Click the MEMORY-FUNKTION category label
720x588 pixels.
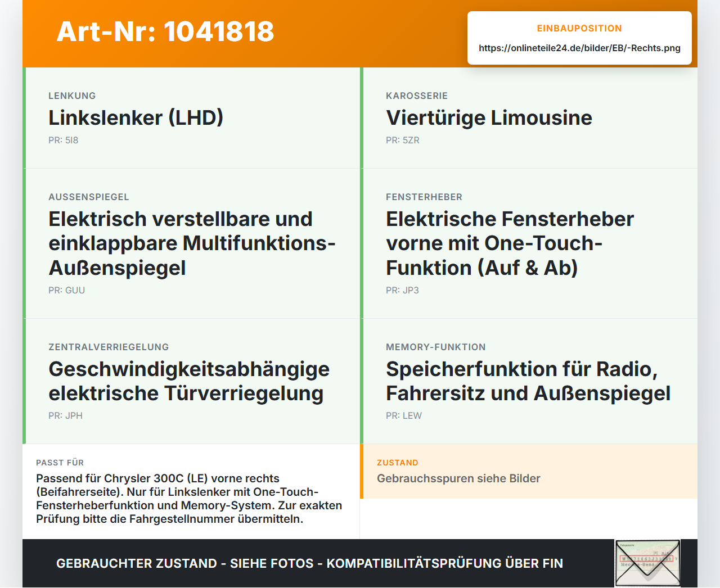point(436,347)
